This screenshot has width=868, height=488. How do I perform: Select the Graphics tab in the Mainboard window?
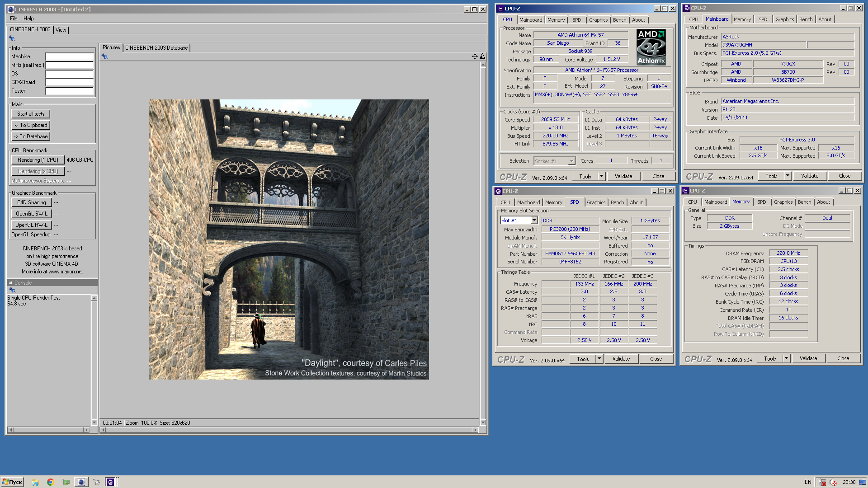pos(784,19)
